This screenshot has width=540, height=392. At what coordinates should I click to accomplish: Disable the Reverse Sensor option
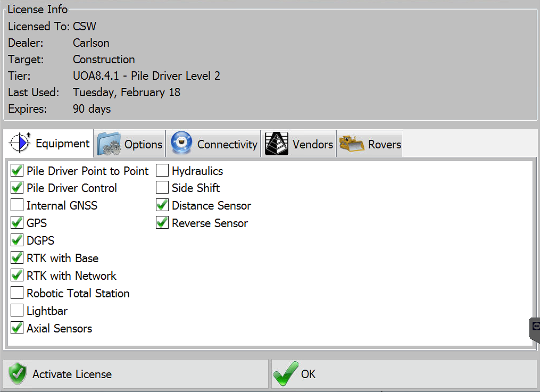click(x=162, y=222)
